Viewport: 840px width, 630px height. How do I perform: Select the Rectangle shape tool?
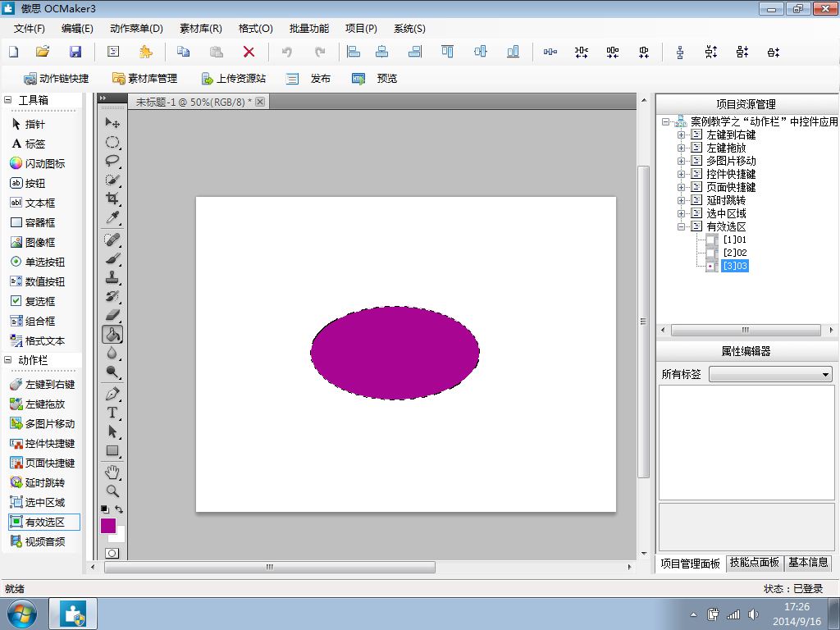[x=112, y=450]
